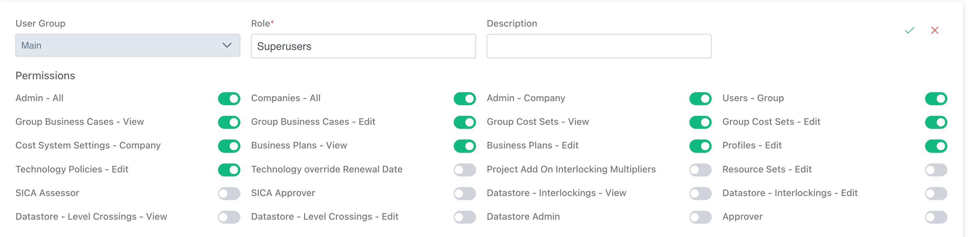Image resolution: width=980 pixels, height=237 pixels.
Task: Click the red X cancel icon
Action: pyautogui.click(x=934, y=30)
